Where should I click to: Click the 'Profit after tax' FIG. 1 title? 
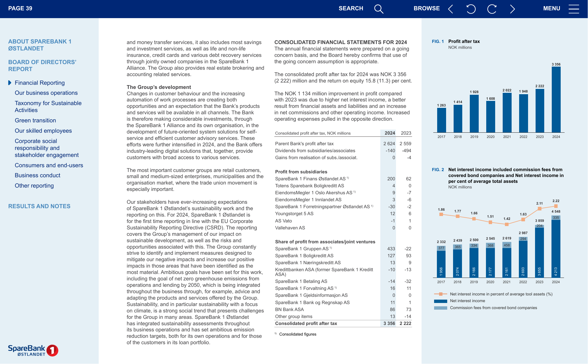tap(464, 42)
